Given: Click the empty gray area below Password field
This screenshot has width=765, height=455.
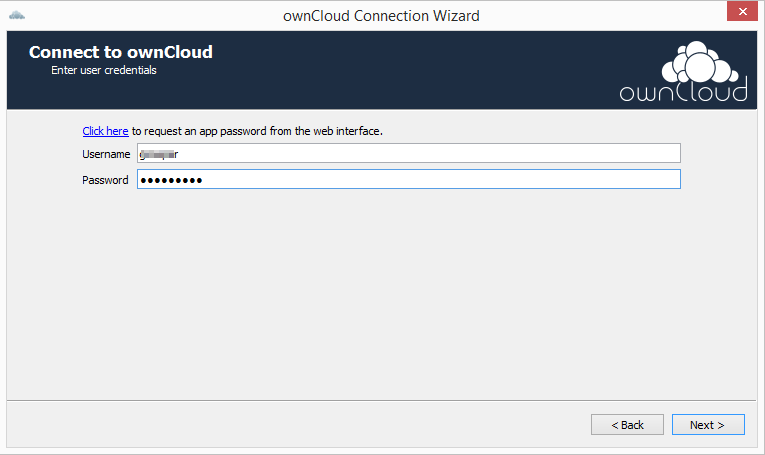Looking at the screenshot, I should (x=382, y=293).
